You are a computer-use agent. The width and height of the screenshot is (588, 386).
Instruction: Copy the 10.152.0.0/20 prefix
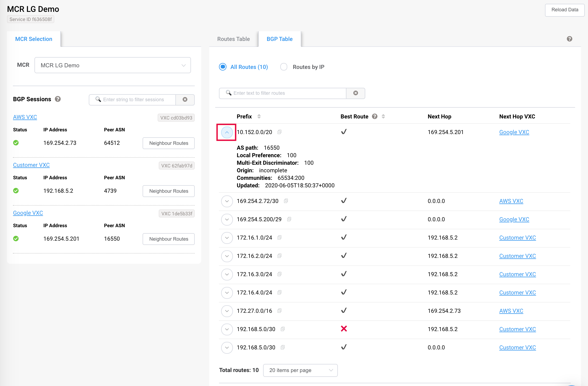(x=279, y=132)
